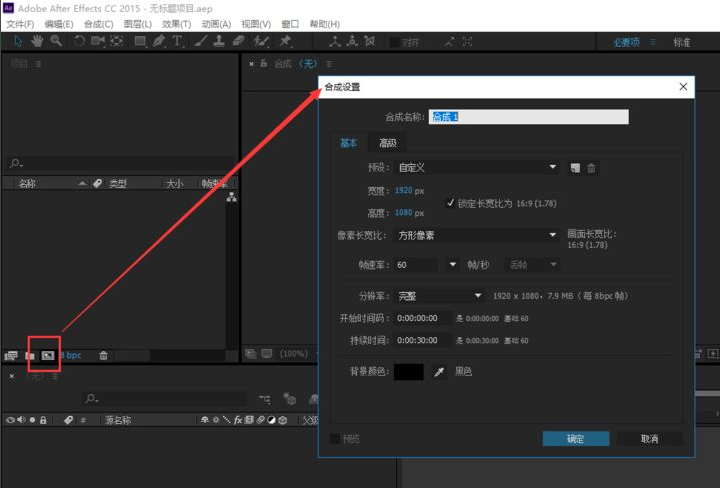The image size is (720, 488).
Task: Click the 合成名称 input field
Action: (529, 117)
